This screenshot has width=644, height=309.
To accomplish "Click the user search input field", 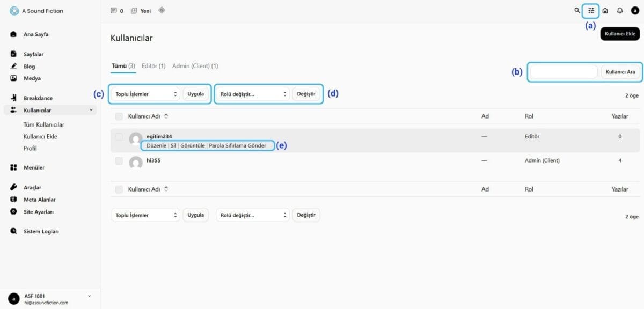I will pos(563,72).
